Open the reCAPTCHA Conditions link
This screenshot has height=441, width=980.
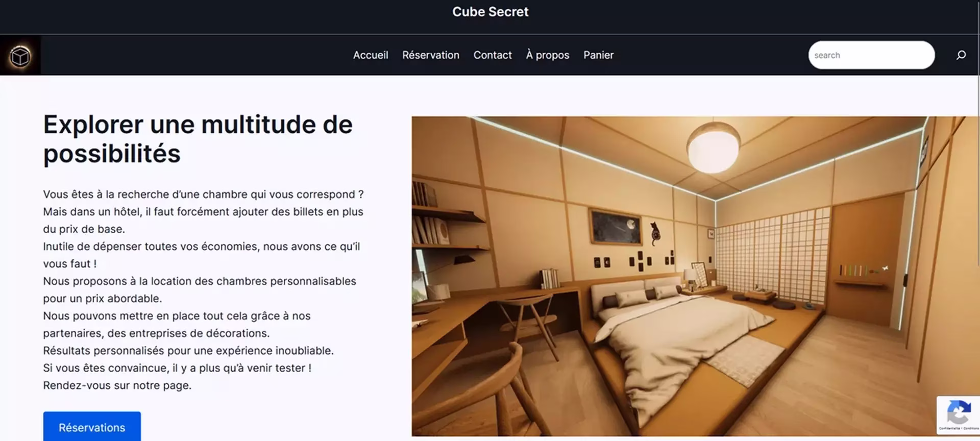tap(971, 429)
